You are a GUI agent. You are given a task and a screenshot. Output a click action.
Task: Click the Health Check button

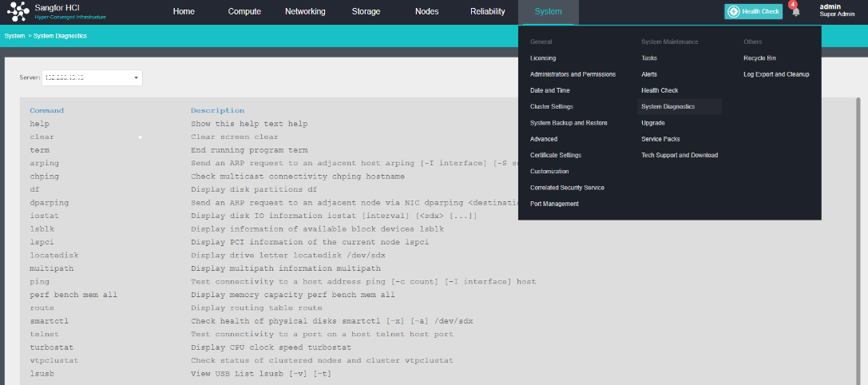point(753,12)
